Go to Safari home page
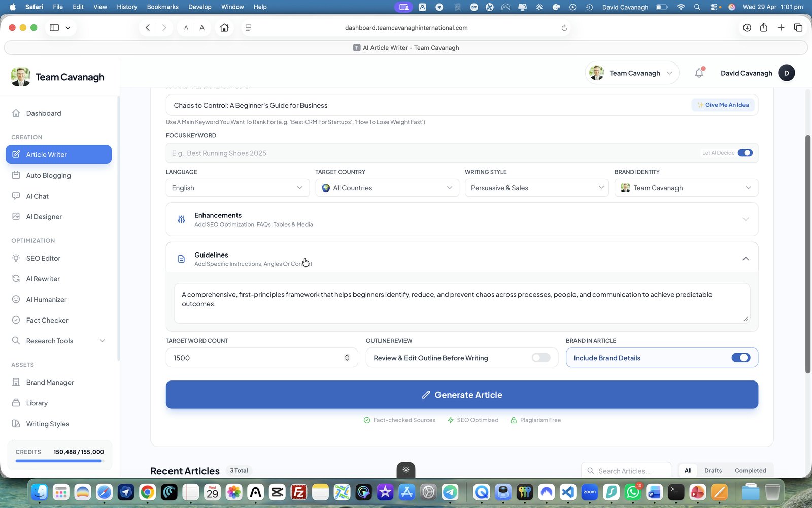The height and width of the screenshot is (508, 812). [224, 28]
